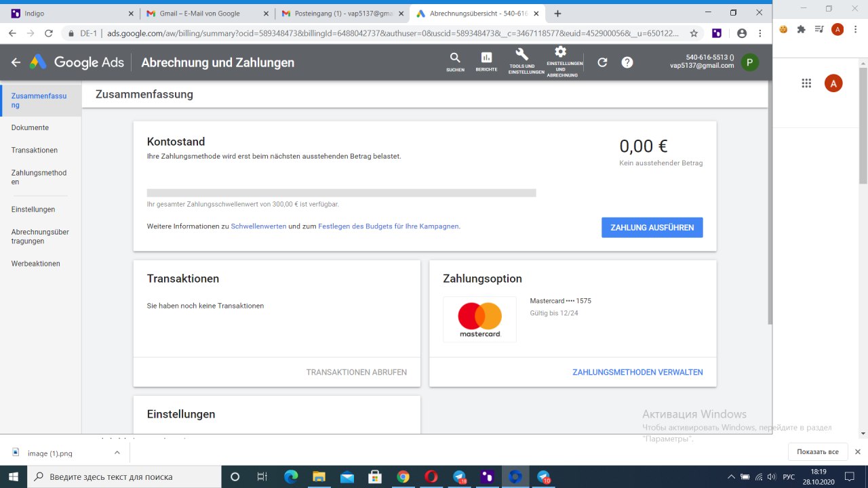Click the page vertical scrollbar

[x=770, y=203]
